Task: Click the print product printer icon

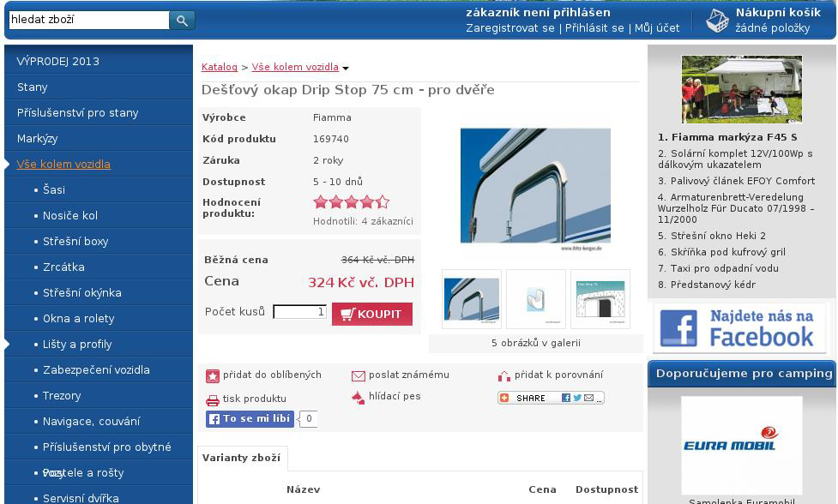Action: tap(212, 400)
